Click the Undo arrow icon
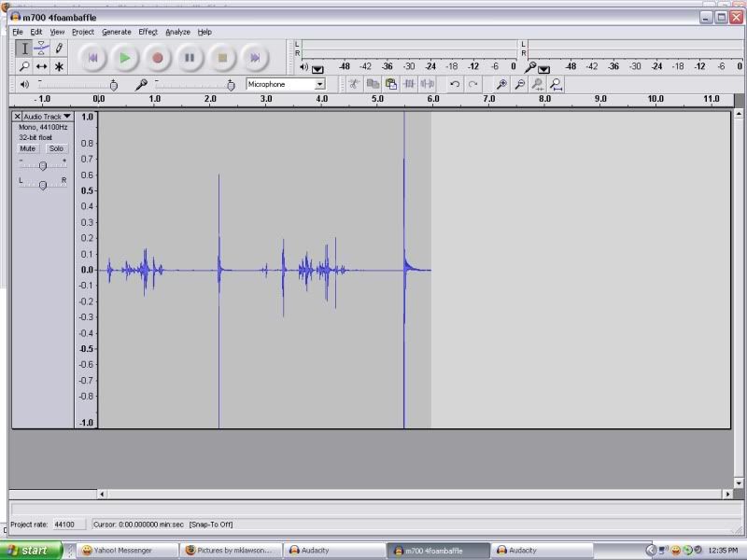Viewport: 747px width, 560px height. pos(455,84)
